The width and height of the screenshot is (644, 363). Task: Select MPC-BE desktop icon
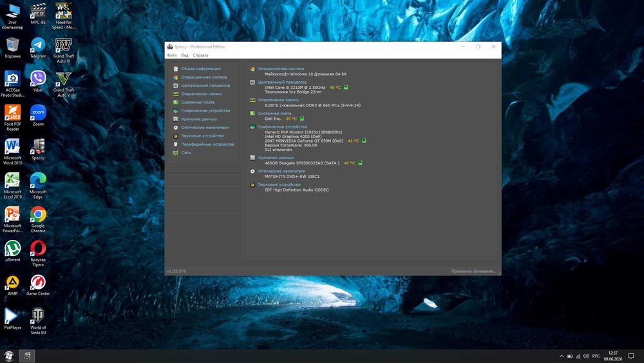pos(38,14)
